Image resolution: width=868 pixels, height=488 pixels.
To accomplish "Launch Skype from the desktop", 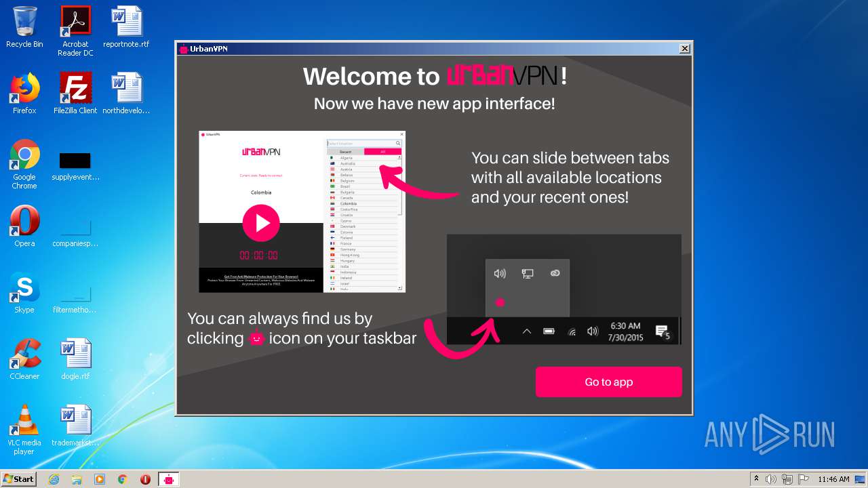I will (x=24, y=293).
